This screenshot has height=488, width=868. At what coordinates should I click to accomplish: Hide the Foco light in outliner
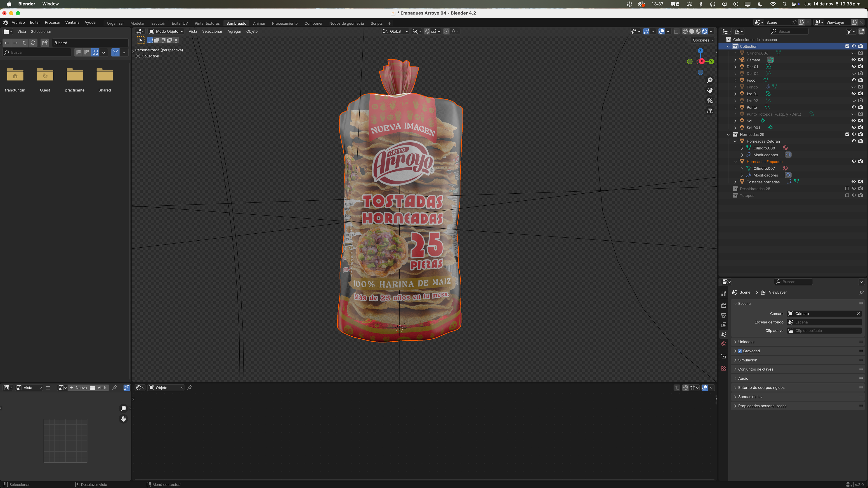(x=854, y=80)
